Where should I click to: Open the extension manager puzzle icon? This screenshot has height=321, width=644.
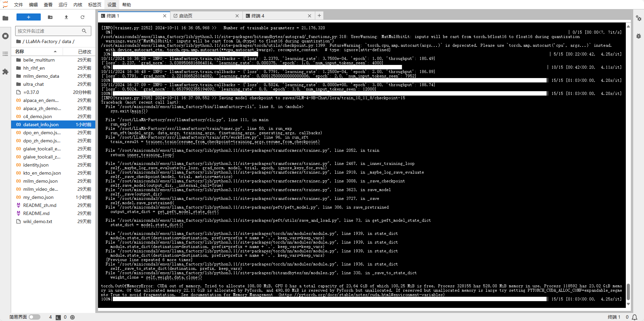[x=5, y=72]
